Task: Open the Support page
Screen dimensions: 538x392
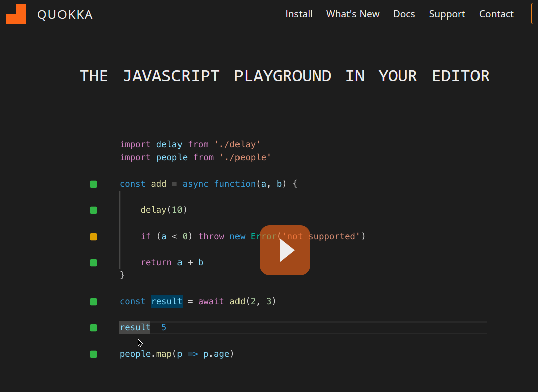Action: pos(447,14)
